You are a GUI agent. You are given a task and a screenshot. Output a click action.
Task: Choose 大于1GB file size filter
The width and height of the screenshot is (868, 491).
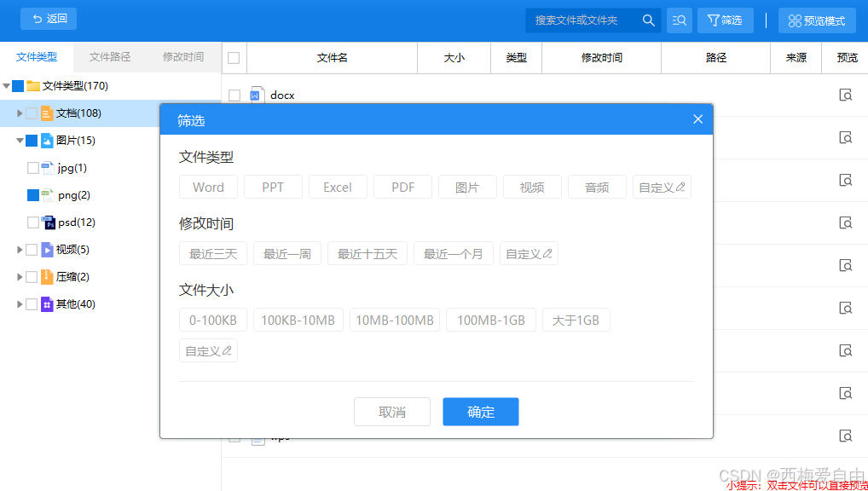tap(576, 320)
